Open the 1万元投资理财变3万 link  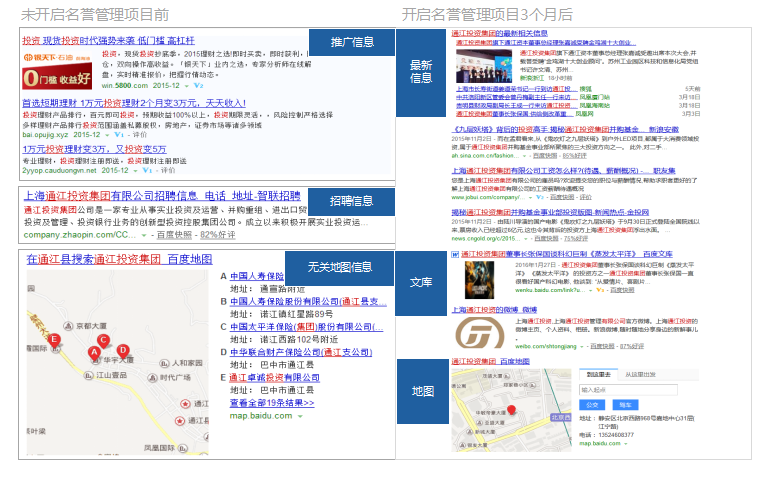click(94, 149)
